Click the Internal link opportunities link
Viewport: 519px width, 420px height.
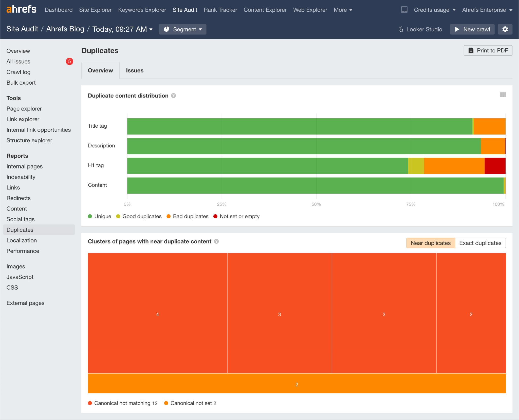tap(39, 130)
